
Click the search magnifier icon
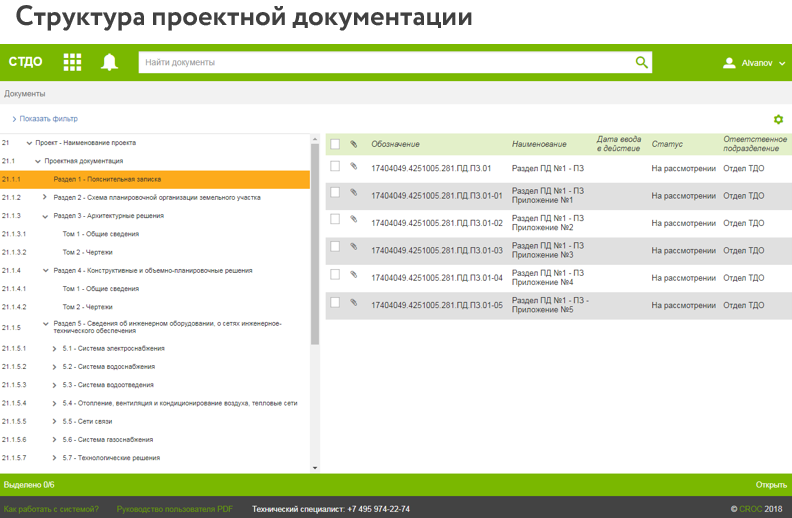641,62
